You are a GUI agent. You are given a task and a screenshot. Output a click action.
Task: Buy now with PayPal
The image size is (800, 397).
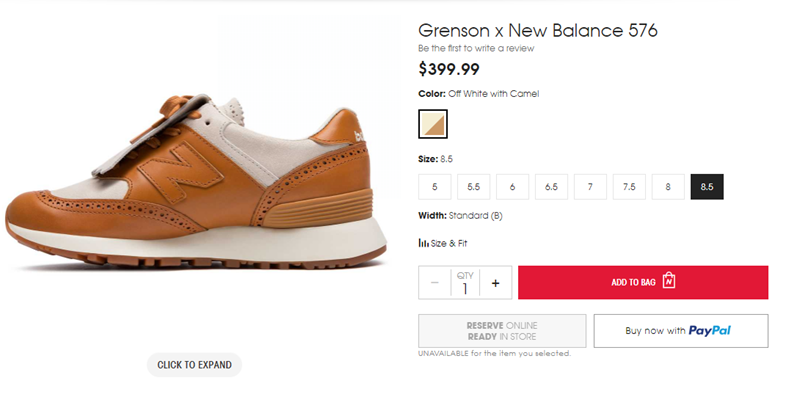coord(681,331)
